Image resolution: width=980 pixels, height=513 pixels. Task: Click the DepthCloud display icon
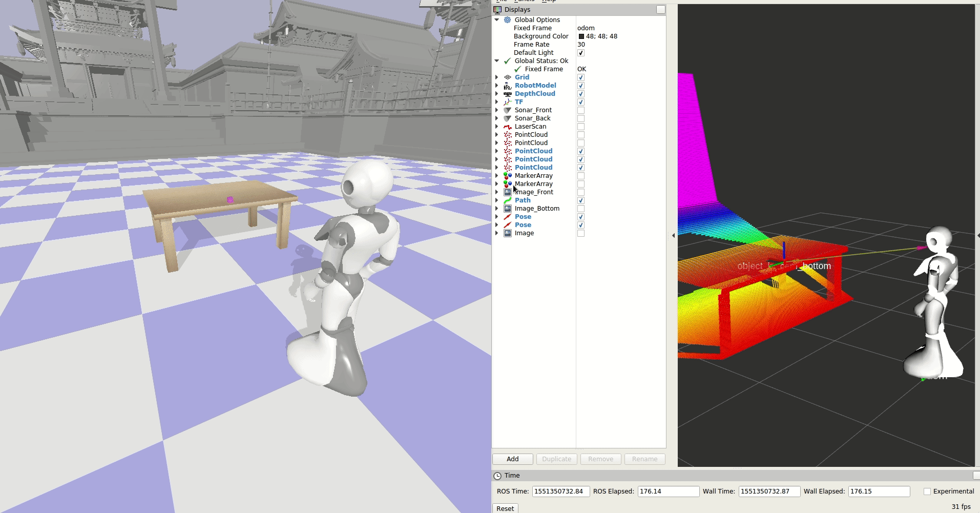point(507,93)
